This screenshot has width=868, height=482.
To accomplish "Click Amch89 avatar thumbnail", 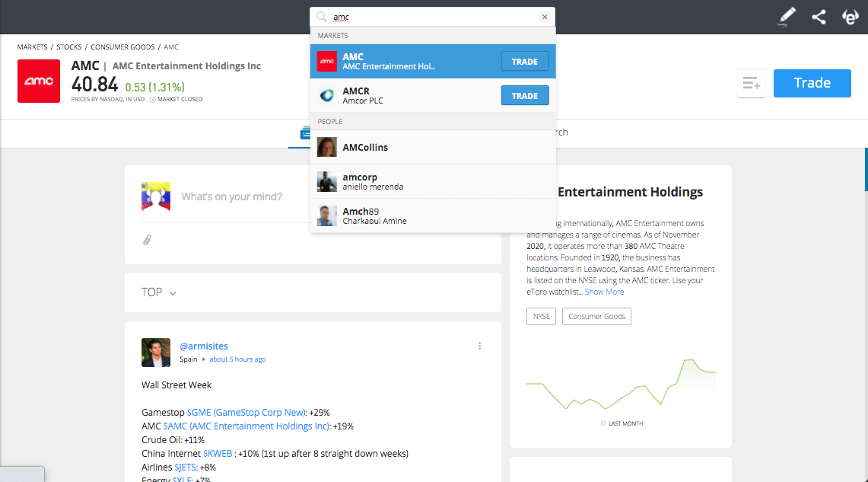I will tap(326, 216).
